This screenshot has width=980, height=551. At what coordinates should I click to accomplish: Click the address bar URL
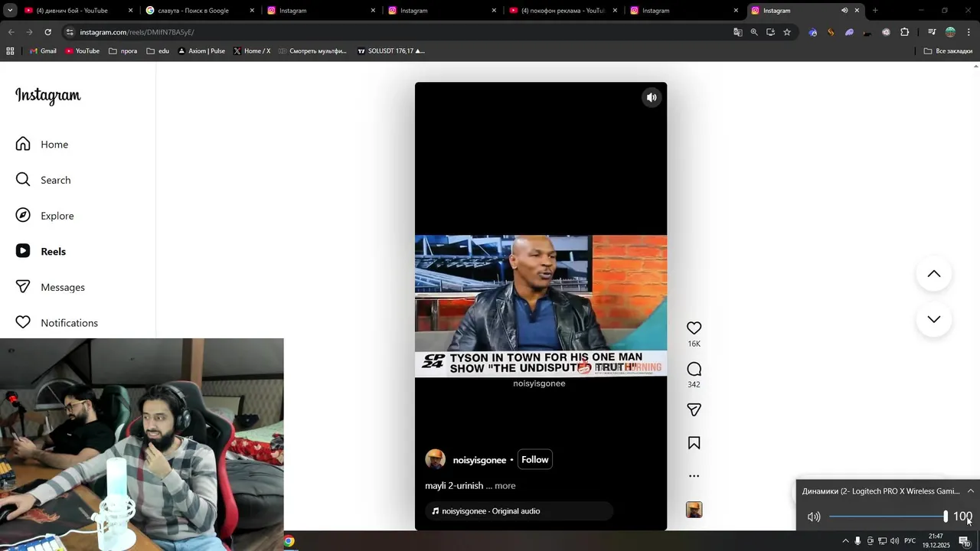pos(137,32)
